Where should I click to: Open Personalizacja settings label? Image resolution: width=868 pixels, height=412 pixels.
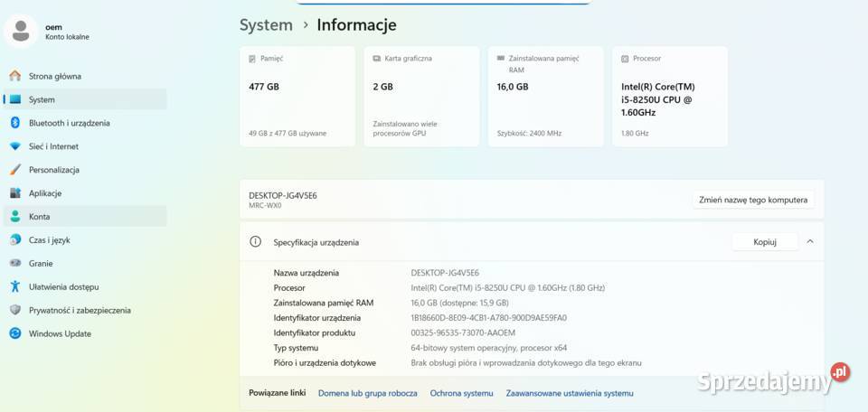click(54, 170)
